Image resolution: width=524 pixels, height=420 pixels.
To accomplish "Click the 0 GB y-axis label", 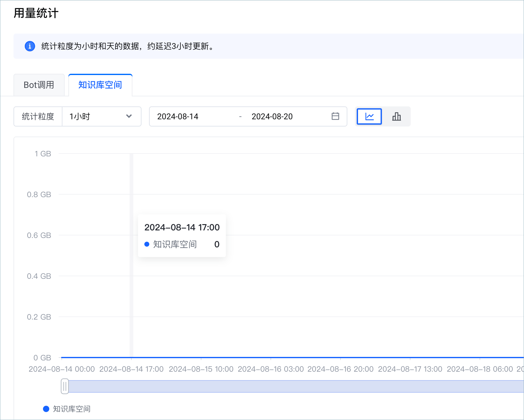I will [x=42, y=358].
